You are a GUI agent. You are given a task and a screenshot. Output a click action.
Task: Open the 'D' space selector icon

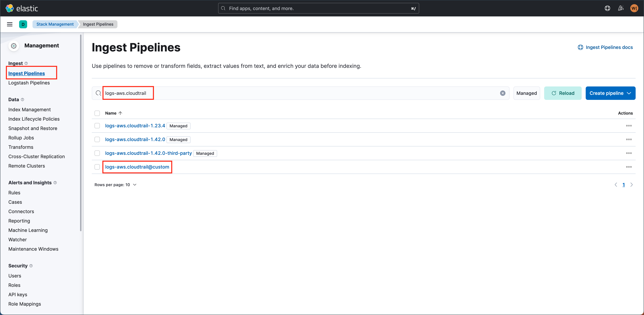pos(23,24)
